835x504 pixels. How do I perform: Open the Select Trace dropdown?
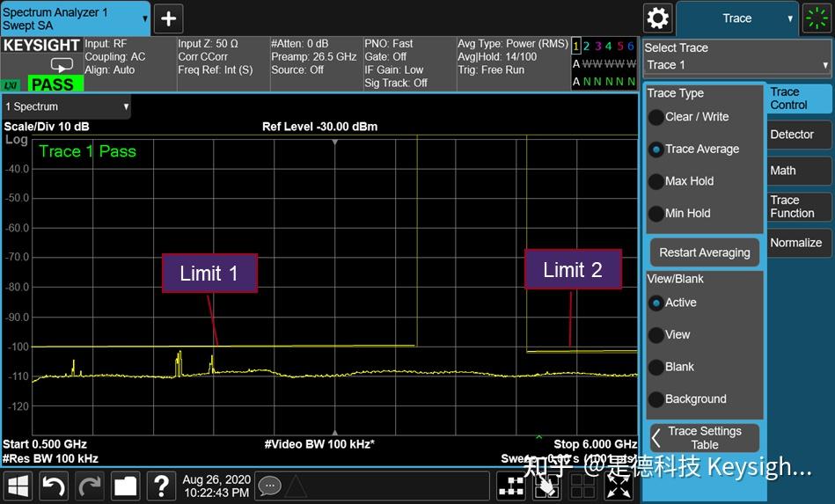(x=737, y=65)
